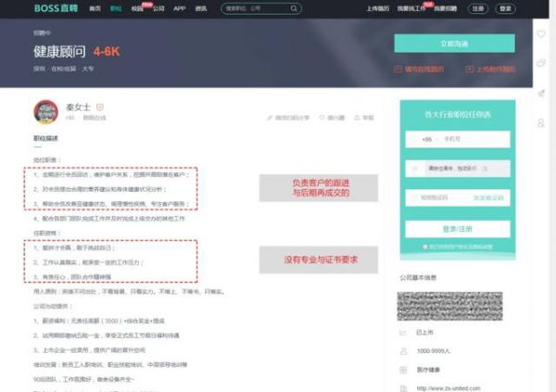Click the BOSS直聘 logo
Viewport: 556px width, 392px height.
point(56,8)
